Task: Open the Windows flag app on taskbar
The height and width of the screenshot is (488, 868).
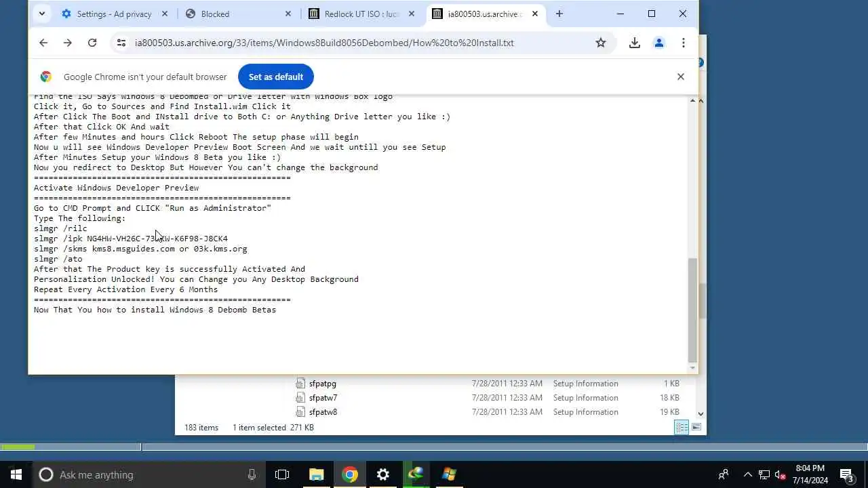Action: coord(449,474)
